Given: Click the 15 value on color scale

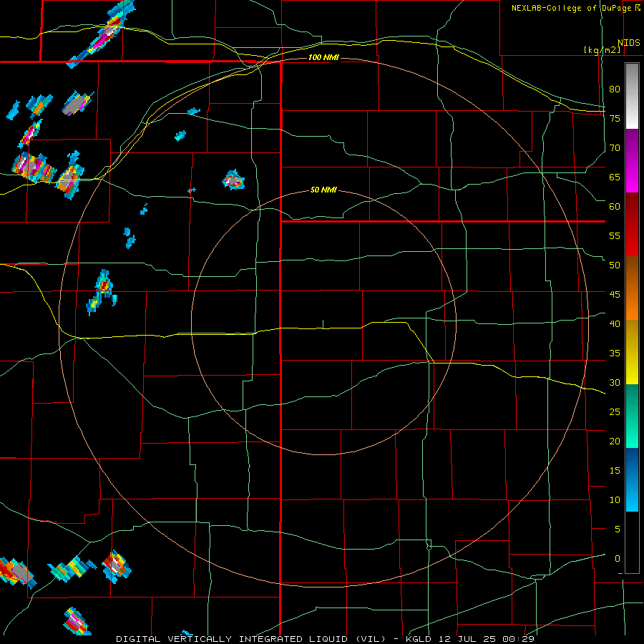Looking at the screenshot, I should coord(615,471).
